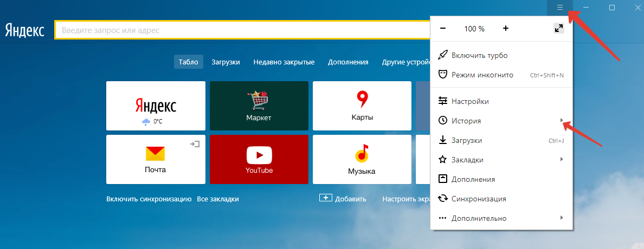Maximize the browser window
644x249 pixels.
point(612,8)
